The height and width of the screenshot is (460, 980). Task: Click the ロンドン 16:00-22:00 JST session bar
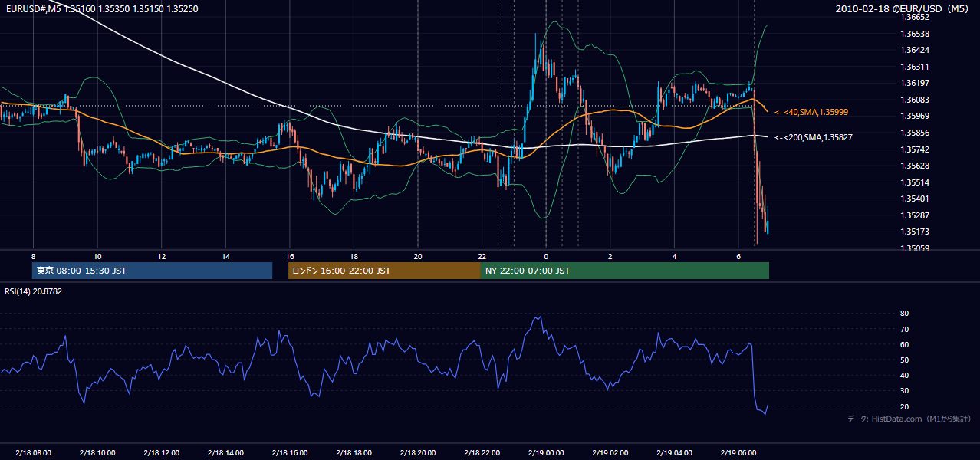(384, 271)
